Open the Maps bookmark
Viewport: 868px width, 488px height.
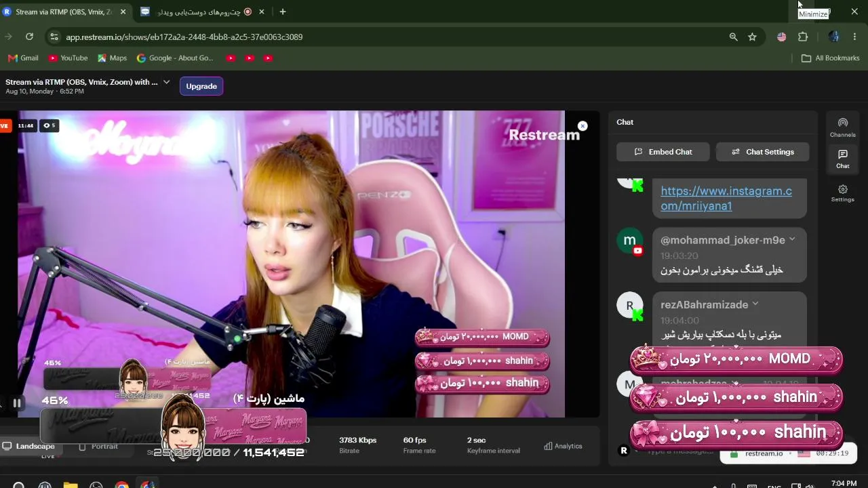[x=112, y=58]
